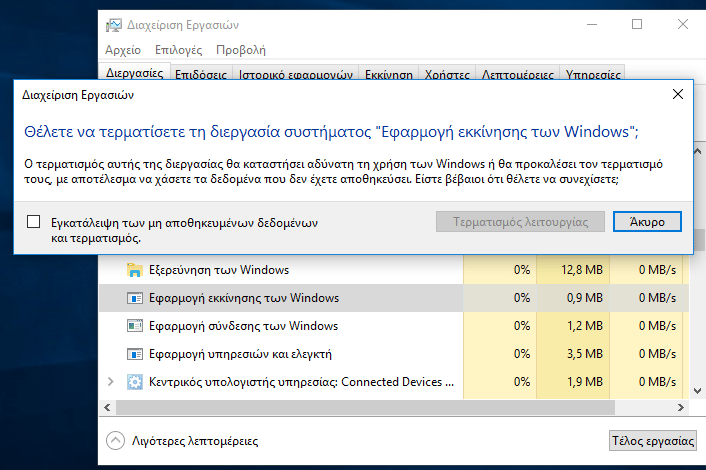706x470 pixels.
Task: Maximize the Task Manager window
Action: click(637, 24)
